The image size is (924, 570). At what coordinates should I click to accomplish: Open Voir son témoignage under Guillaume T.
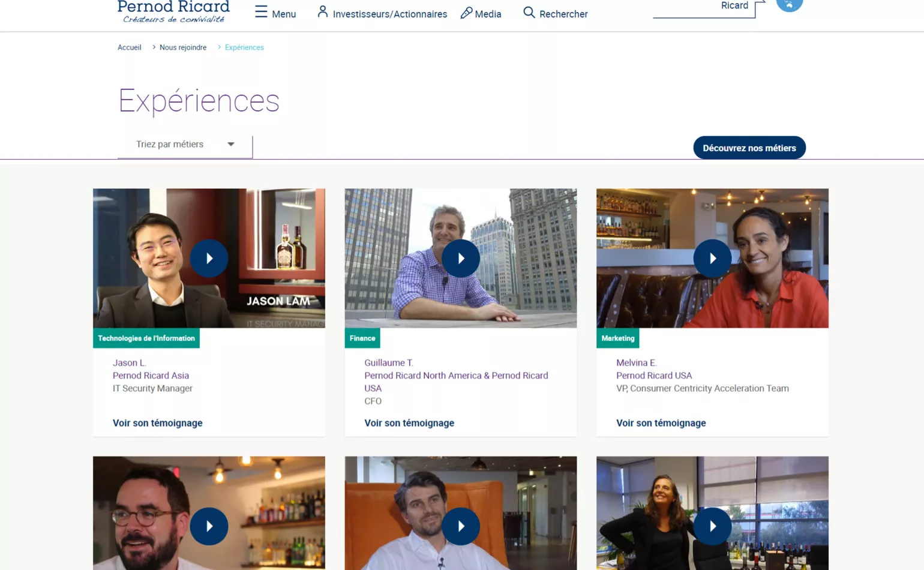[x=409, y=423]
